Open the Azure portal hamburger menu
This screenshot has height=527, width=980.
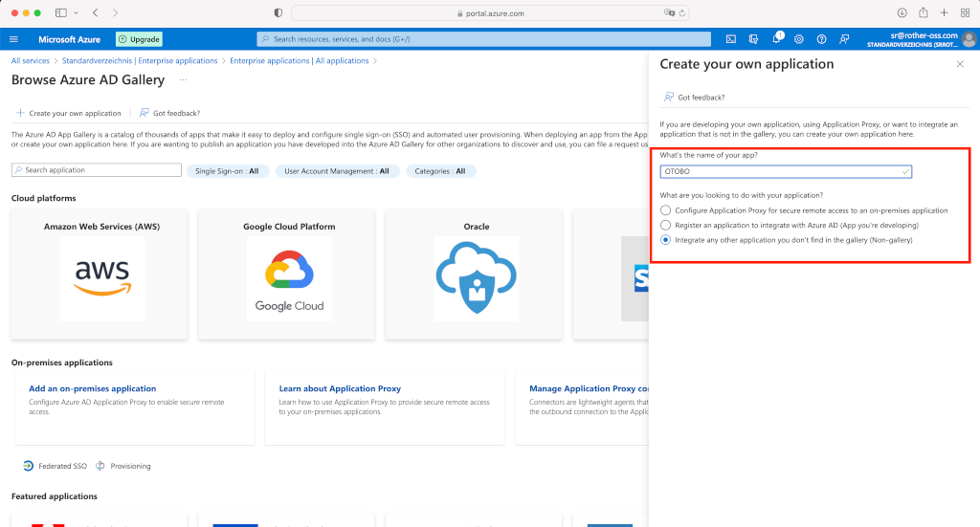point(13,39)
